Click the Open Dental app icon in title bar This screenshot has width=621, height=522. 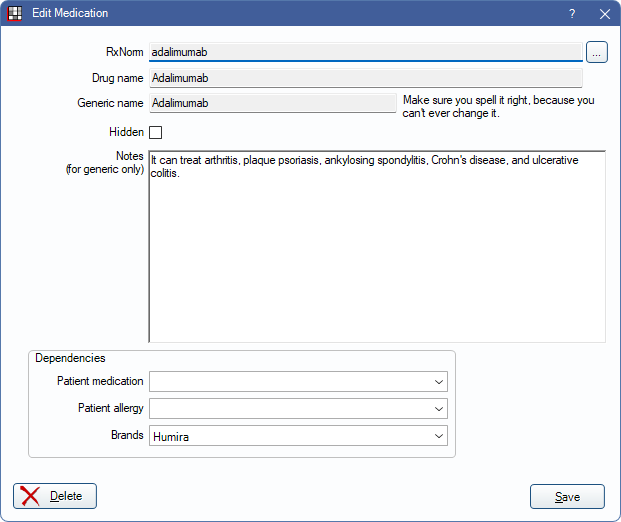point(15,14)
